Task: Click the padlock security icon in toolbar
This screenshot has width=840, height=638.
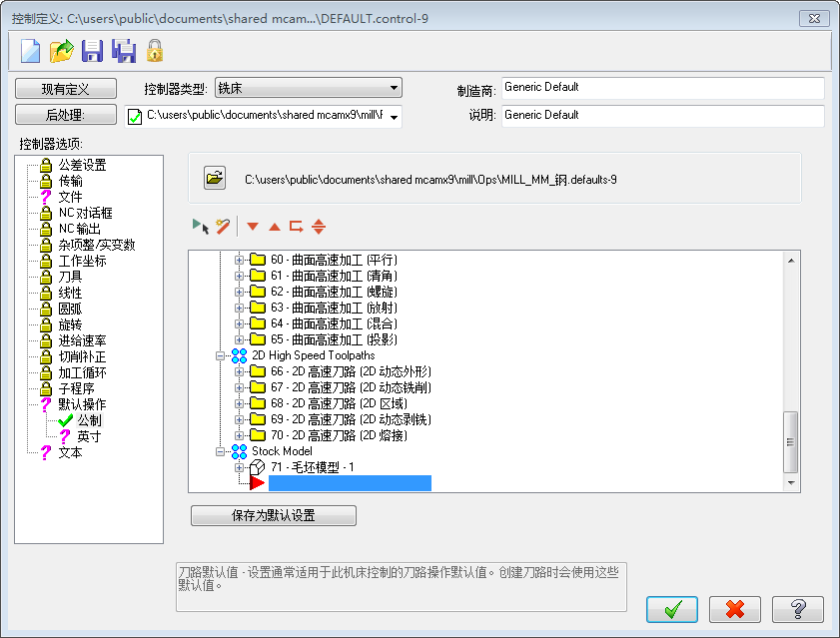Action: pyautogui.click(x=155, y=51)
